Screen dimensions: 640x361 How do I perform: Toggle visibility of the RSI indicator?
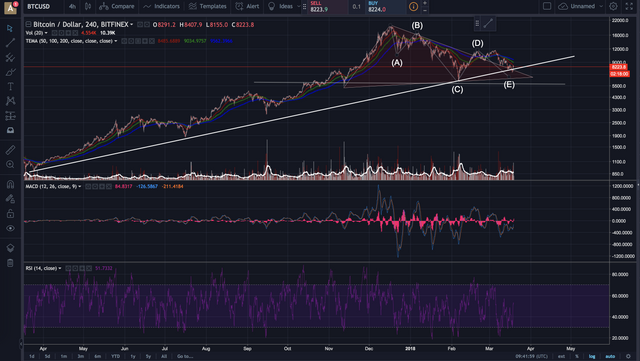(x=68, y=268)
